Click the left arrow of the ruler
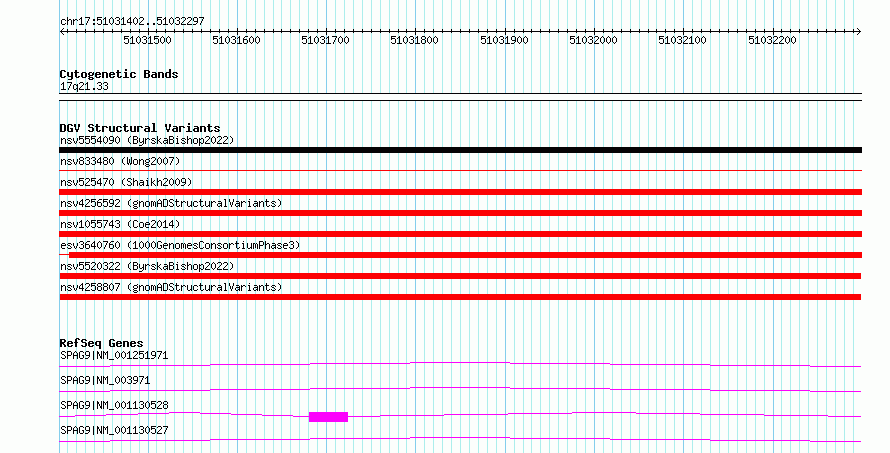Viewport: 890px width, 453px height. [62, 32]
